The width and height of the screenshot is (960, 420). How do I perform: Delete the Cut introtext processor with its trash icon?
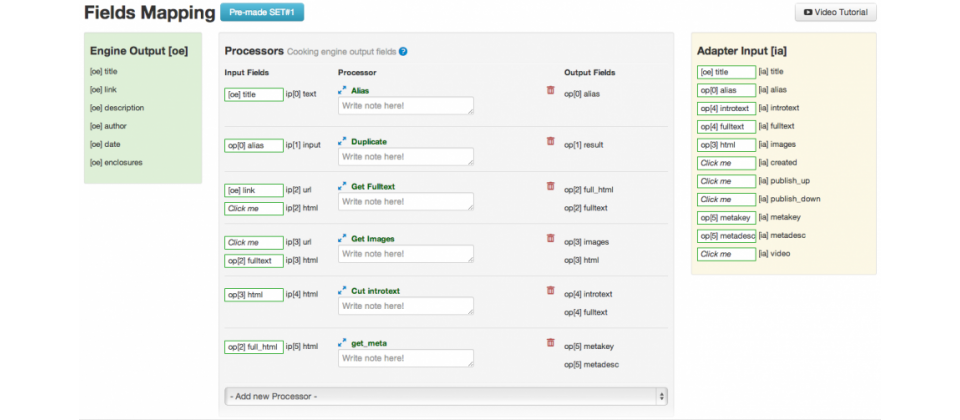(550, 291)
